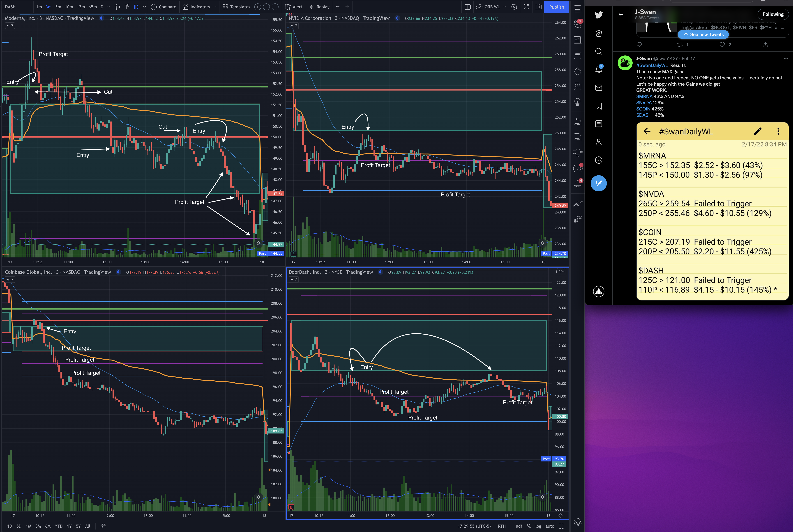Open the Streams broadcast icon
This screenshot has height=532, width=793.
578,168
